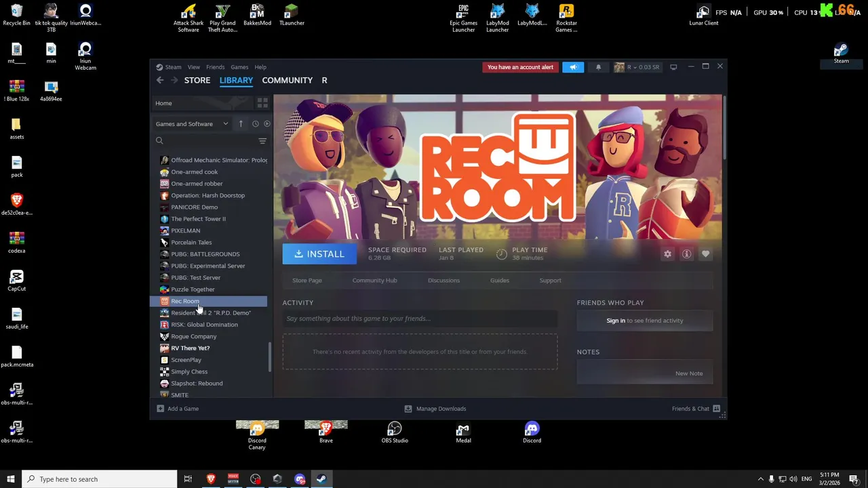Show ready-to-play games filter
Screen dimensions: 868x488
point(267,123)
